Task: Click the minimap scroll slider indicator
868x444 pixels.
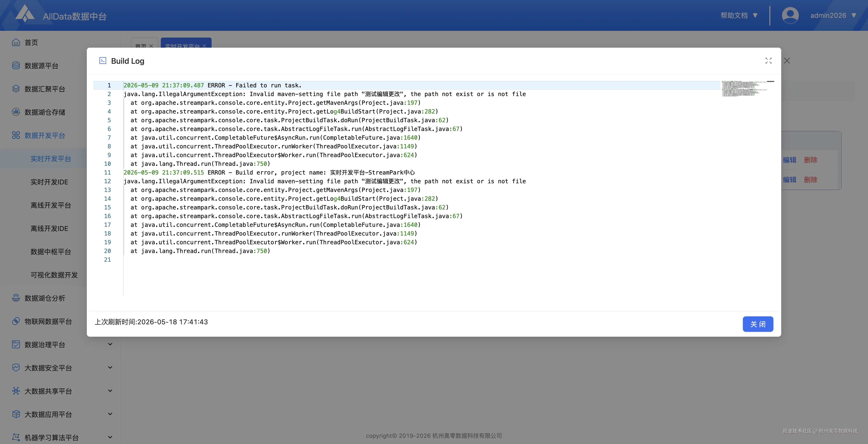Action: (771, 82)
